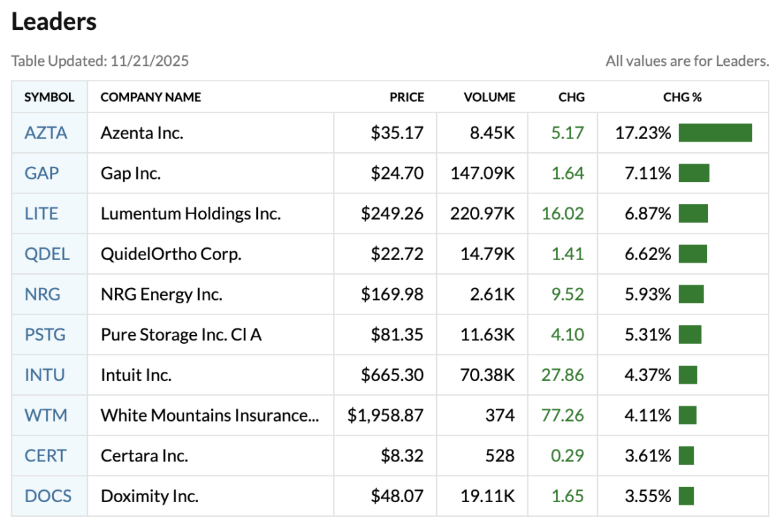Screen dimensions: 784x532
Task: Open the AZTA ticker symbol link
Action: [46, 133]
